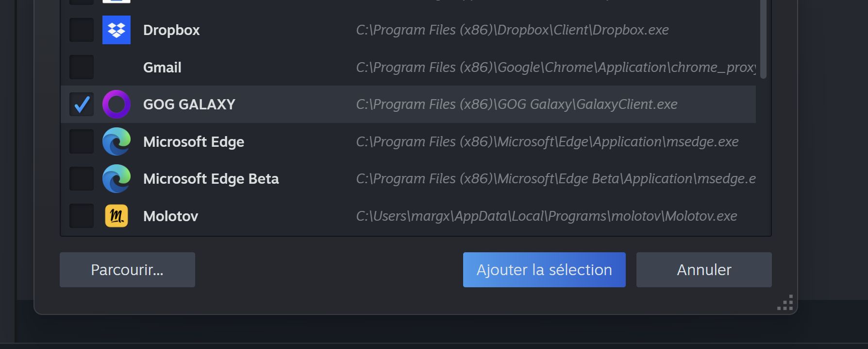Tick the Microsoft Edge checkbox

click(82, 141)
